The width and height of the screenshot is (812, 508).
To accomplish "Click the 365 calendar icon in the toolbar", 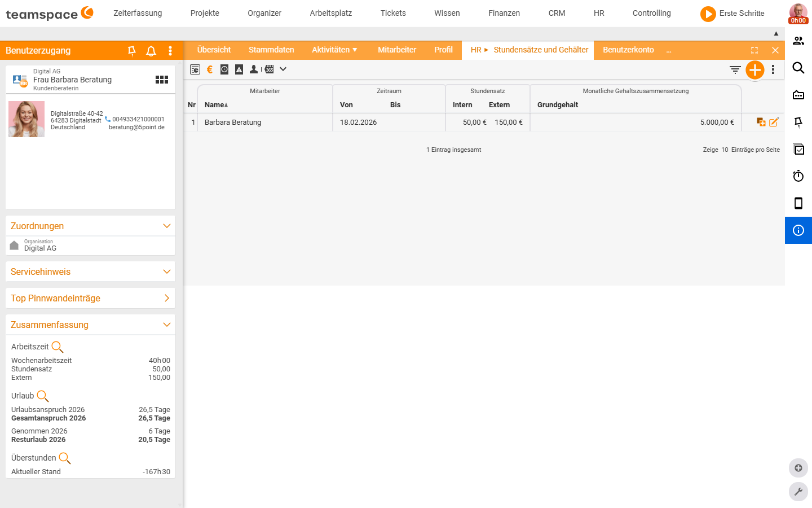I will (269, 69).
